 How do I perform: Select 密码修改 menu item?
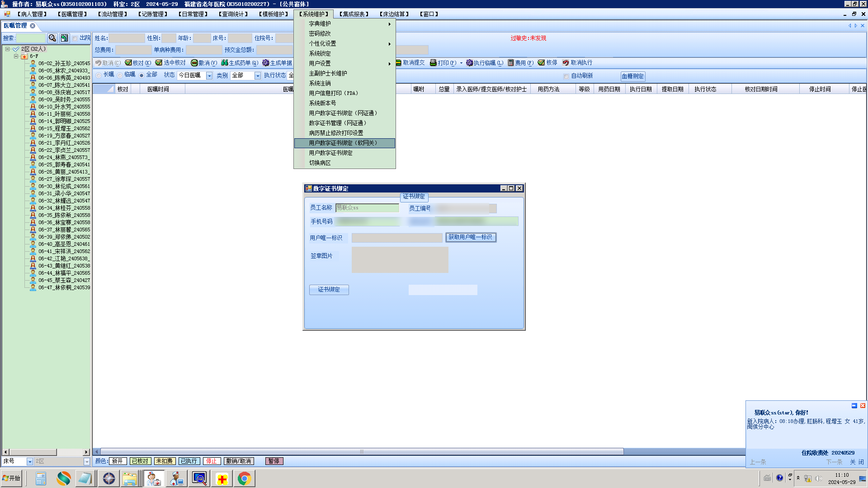point(320,33)
